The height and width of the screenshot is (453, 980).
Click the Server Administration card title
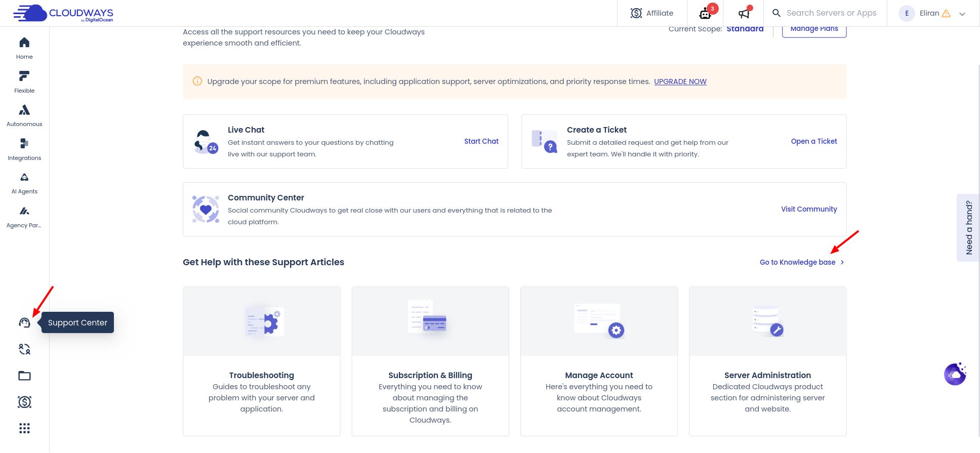(768, 375)
